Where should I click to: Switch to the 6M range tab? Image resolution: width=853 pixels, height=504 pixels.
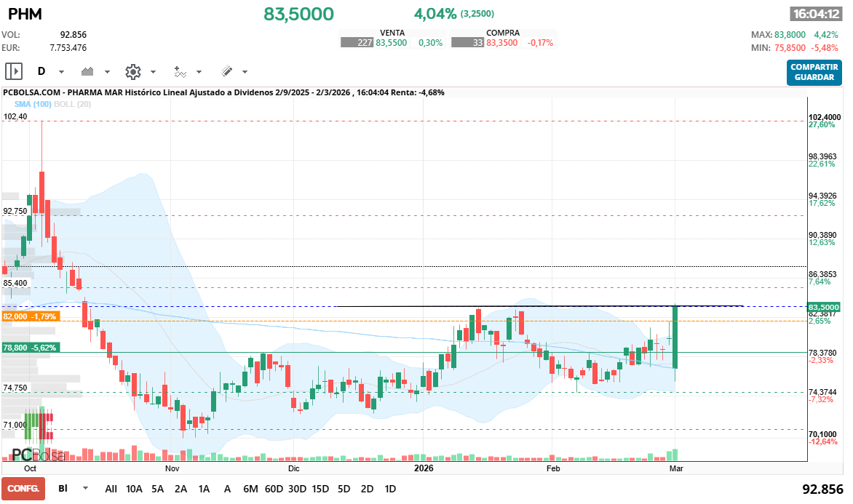pos(251,489)
